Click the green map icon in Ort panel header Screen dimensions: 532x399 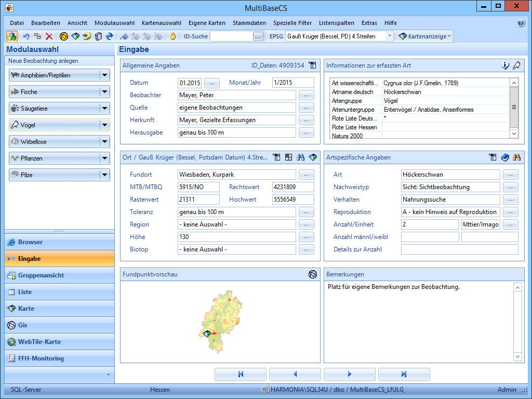point(313,157)
